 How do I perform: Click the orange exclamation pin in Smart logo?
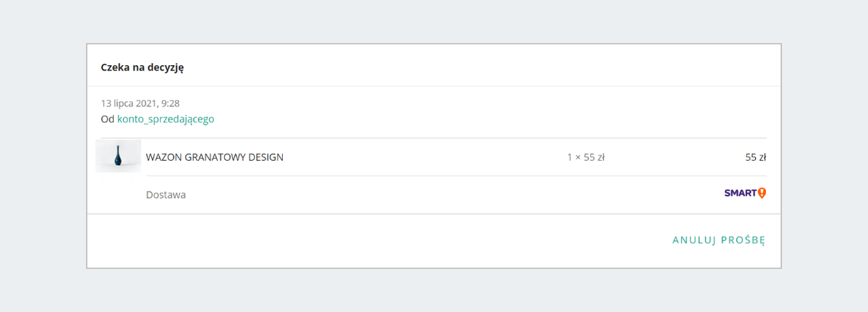tap(762, 193)
